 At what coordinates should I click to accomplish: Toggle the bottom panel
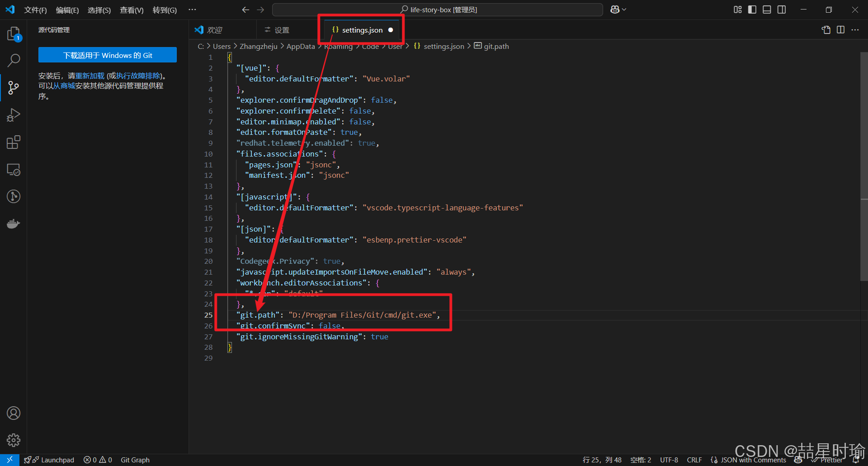[x=767, y=10]
